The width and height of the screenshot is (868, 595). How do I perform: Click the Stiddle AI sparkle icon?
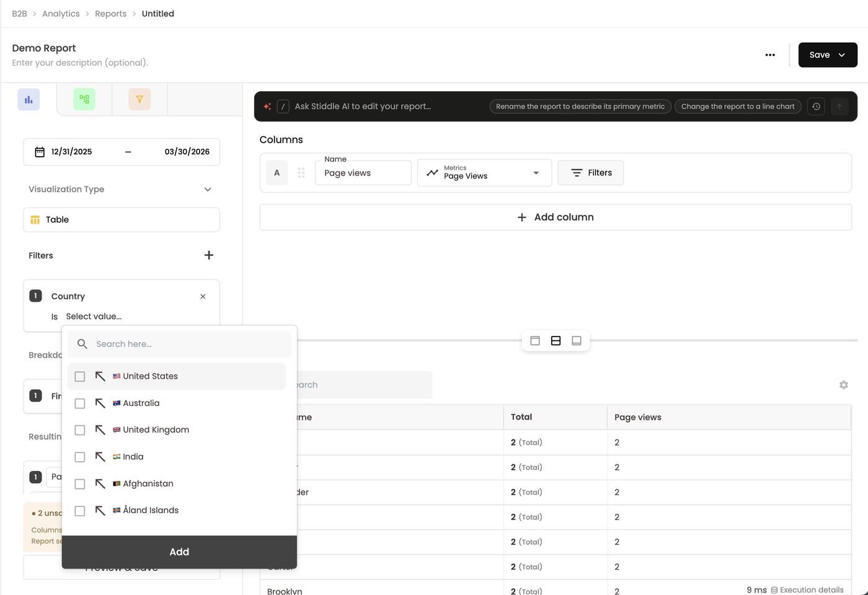tap(267, 107)
